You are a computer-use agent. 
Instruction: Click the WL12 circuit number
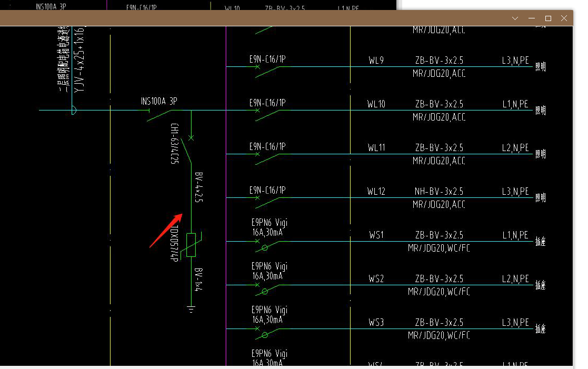tap(376, 191)
